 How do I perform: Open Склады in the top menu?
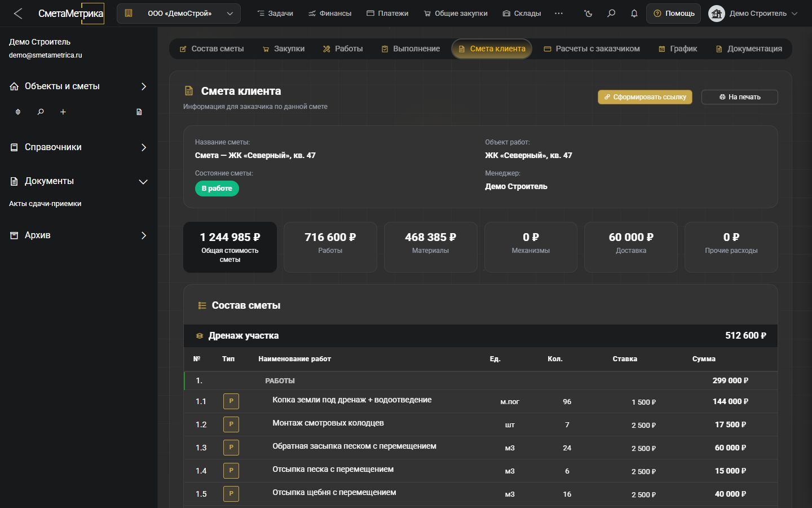coord(522,14)
